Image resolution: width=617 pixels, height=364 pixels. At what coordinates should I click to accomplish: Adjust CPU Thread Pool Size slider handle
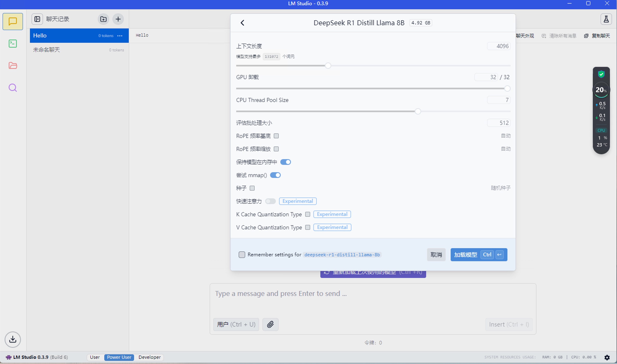point(418,111)
